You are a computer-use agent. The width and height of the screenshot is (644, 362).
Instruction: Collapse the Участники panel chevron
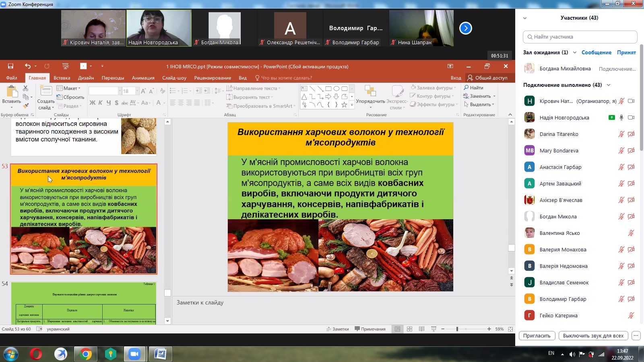click(x=525, y=18)
